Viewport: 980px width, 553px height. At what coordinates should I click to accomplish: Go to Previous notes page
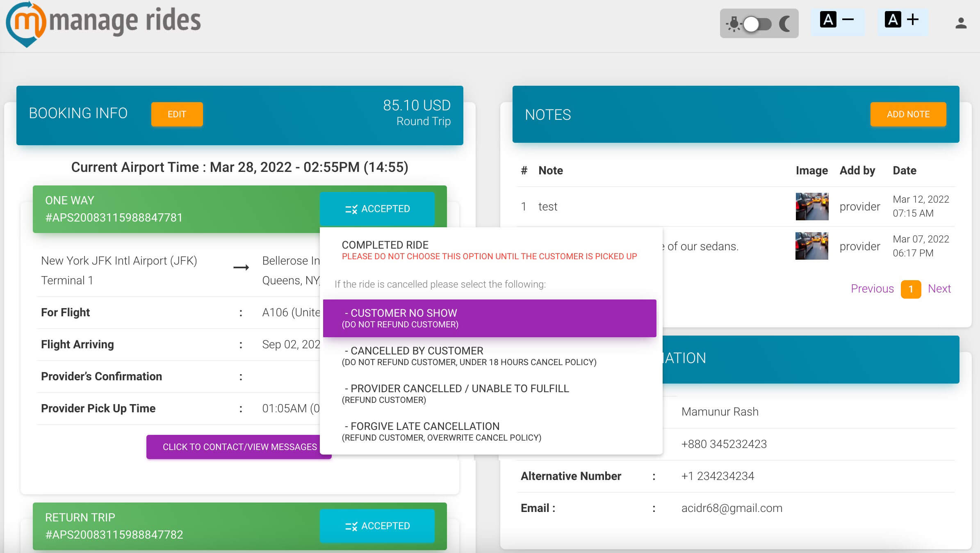pyautogui.click(x=872, y=289)
